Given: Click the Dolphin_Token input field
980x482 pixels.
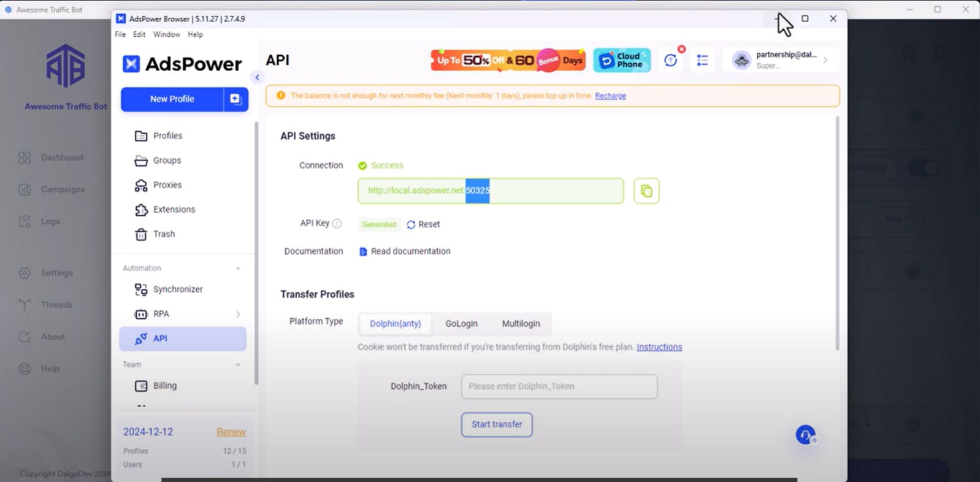Looking at the screenshot, I should (x=559, y=386).
